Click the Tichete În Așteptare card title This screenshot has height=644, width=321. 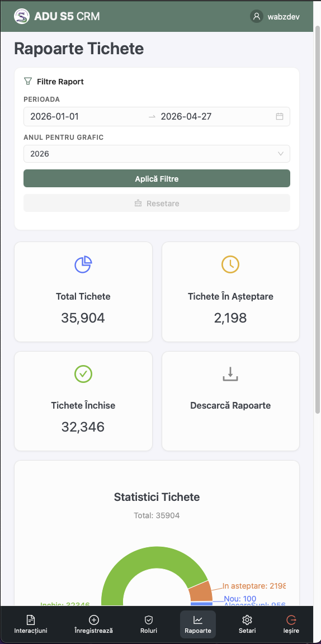230,296
